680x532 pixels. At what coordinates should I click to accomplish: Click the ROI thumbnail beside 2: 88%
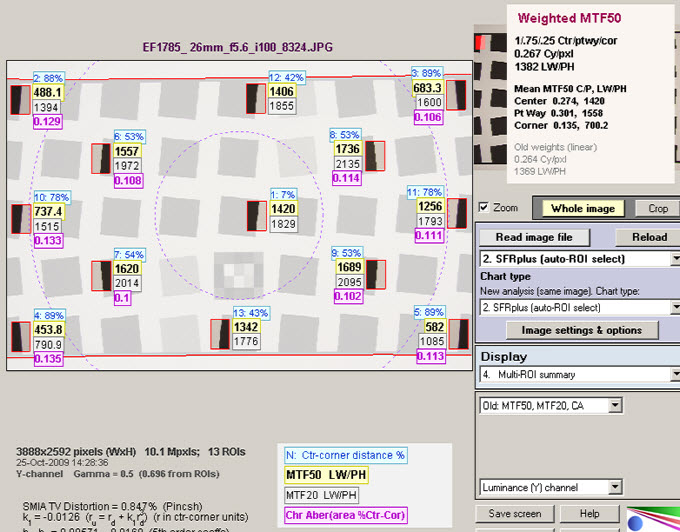pyautogui.click(x=20, y=100)
